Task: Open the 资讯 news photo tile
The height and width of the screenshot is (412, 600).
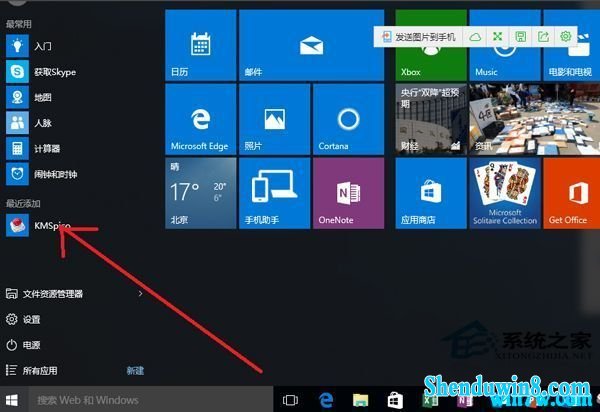Action: [x=535, y=119]
